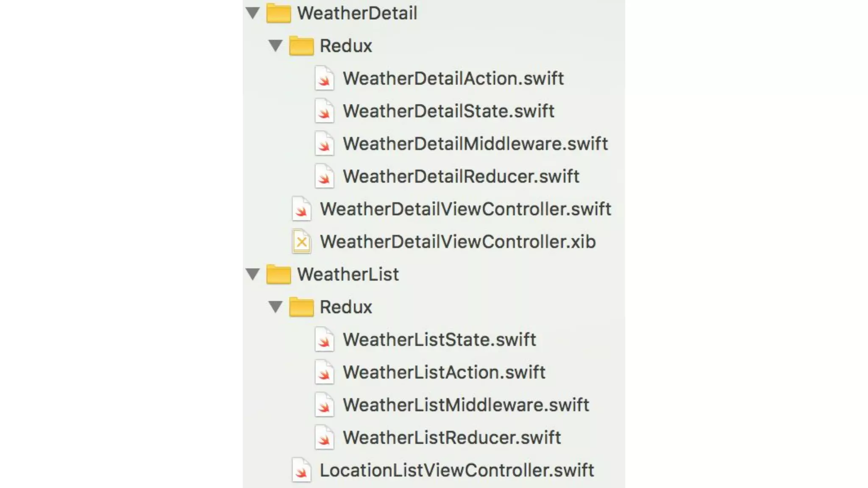This screenshot has height=488, width=868.
Task: Collapse the Redux folder under WeatherList
Action: pyautogui.click(x=276, y=307)
